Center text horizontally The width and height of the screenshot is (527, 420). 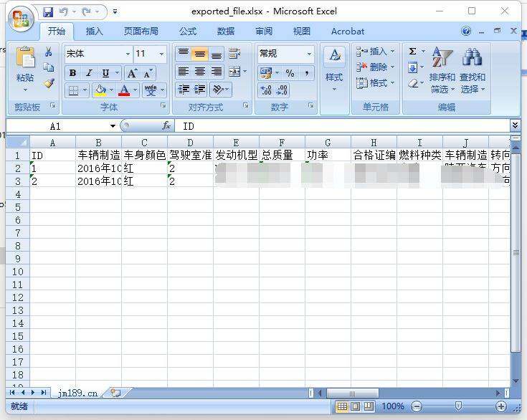199,71
